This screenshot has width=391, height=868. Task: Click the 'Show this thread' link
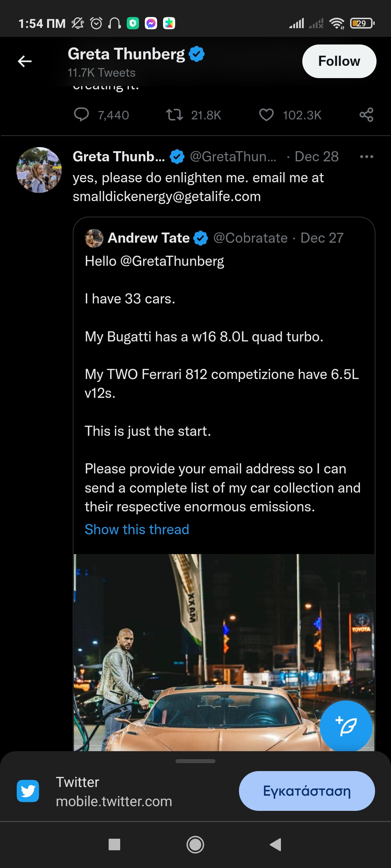tap(137, 529)
